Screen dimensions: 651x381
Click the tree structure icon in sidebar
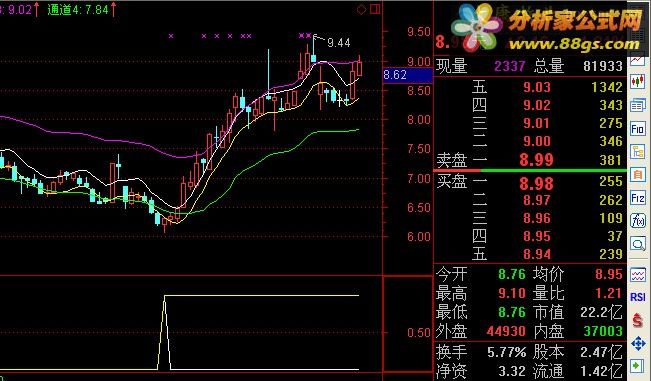(x=638, y=152)
